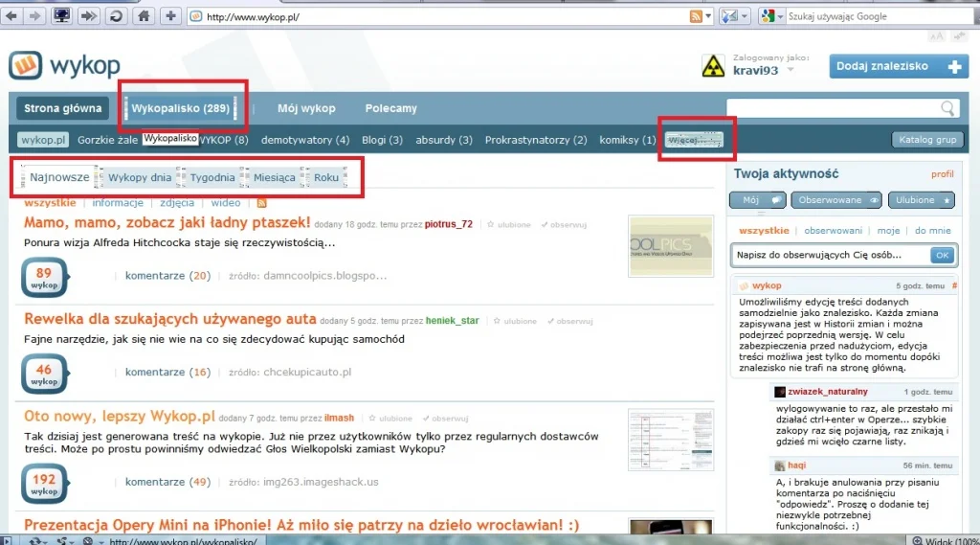
Task: Click the wykop logo
Action: pos(65,65)
